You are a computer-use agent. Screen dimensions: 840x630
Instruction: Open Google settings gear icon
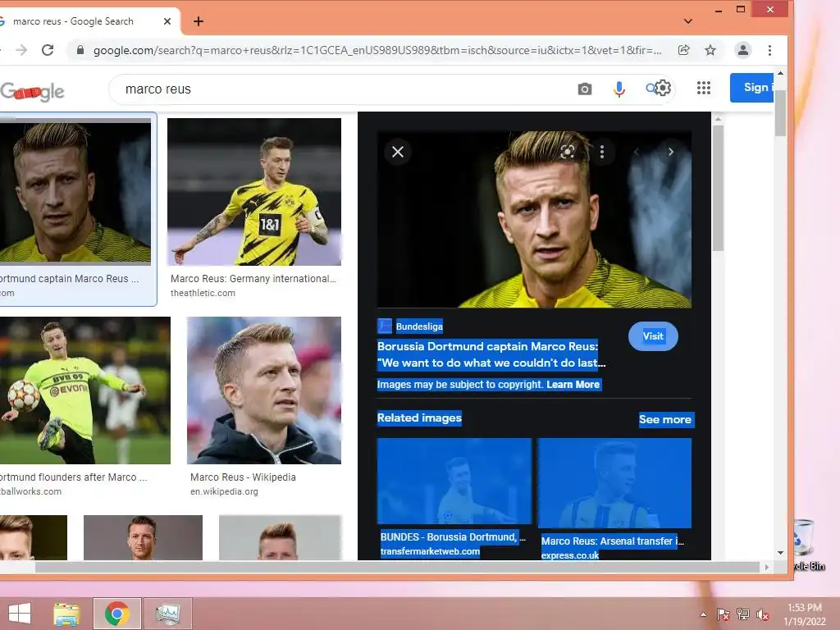663,87
